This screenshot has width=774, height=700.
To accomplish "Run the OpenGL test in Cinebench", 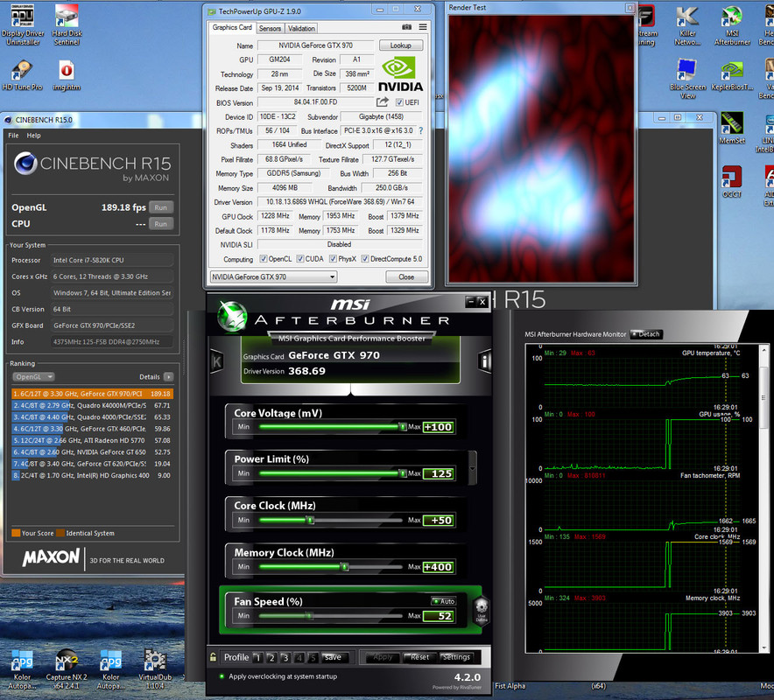I will tap(161, 207).
